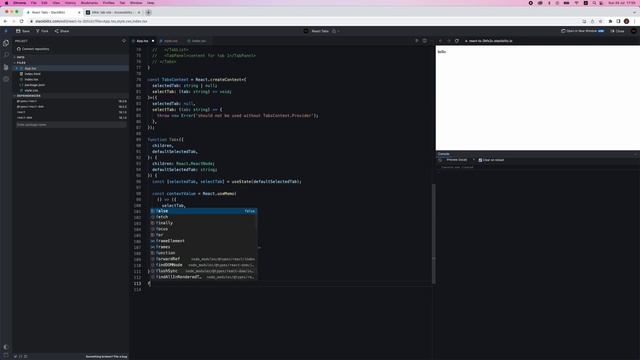The image size is (640, 360).
Task: Click the react-dom dependency row
Action: (71, 118)
